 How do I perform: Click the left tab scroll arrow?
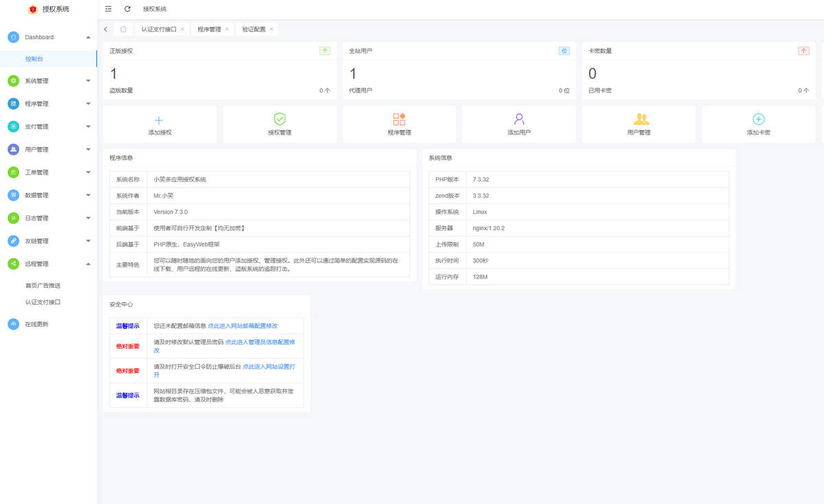tap(105, 30)
